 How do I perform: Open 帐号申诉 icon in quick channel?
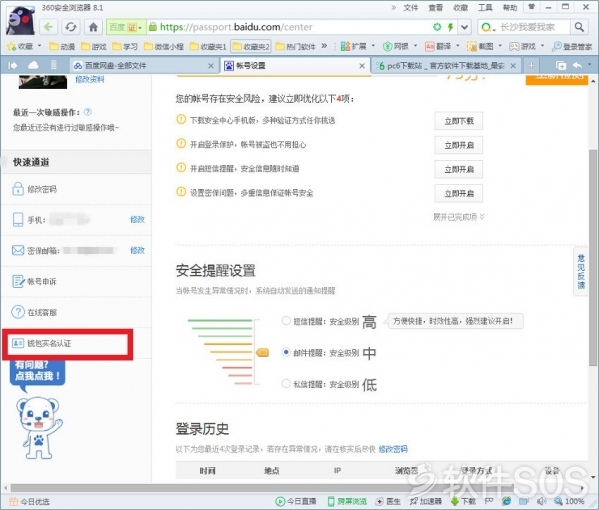[x=18, y=282]
